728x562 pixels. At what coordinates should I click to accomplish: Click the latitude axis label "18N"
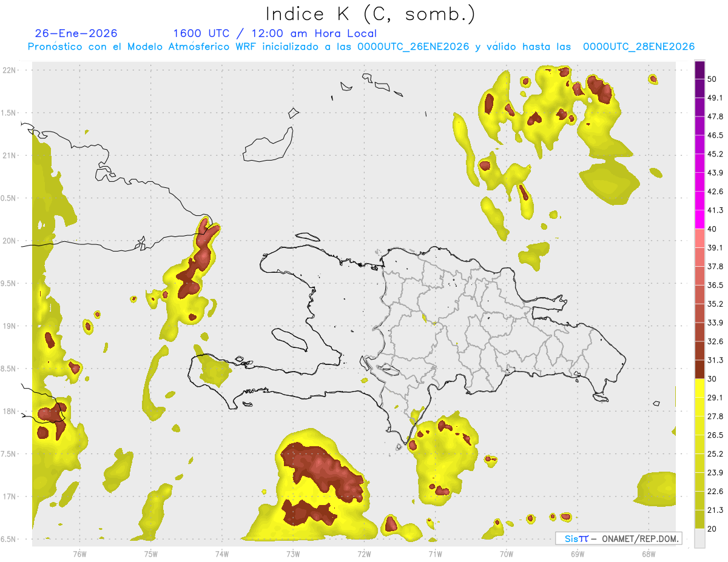10,412
